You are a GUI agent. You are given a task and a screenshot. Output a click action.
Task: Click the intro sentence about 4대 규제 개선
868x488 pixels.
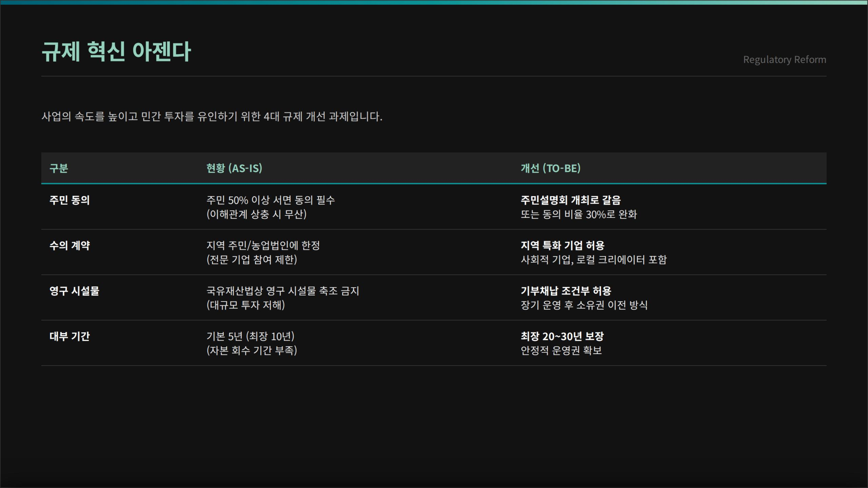[x=212, y=116]
